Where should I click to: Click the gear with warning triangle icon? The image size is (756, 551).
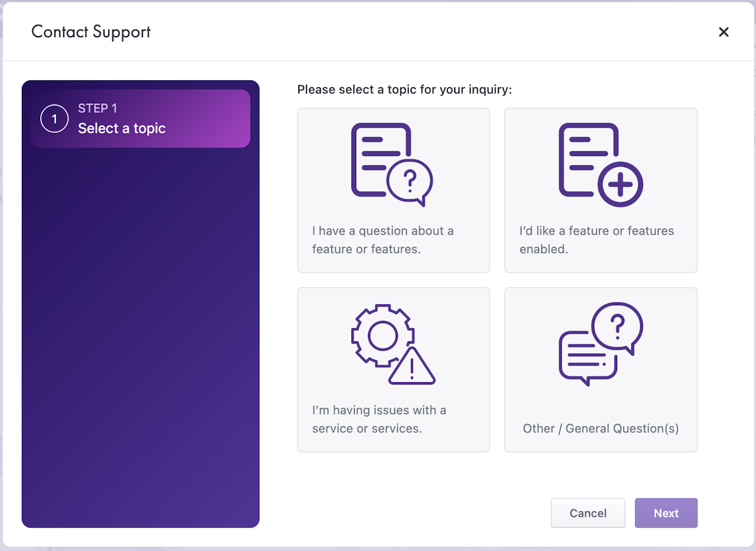(392, 344)
